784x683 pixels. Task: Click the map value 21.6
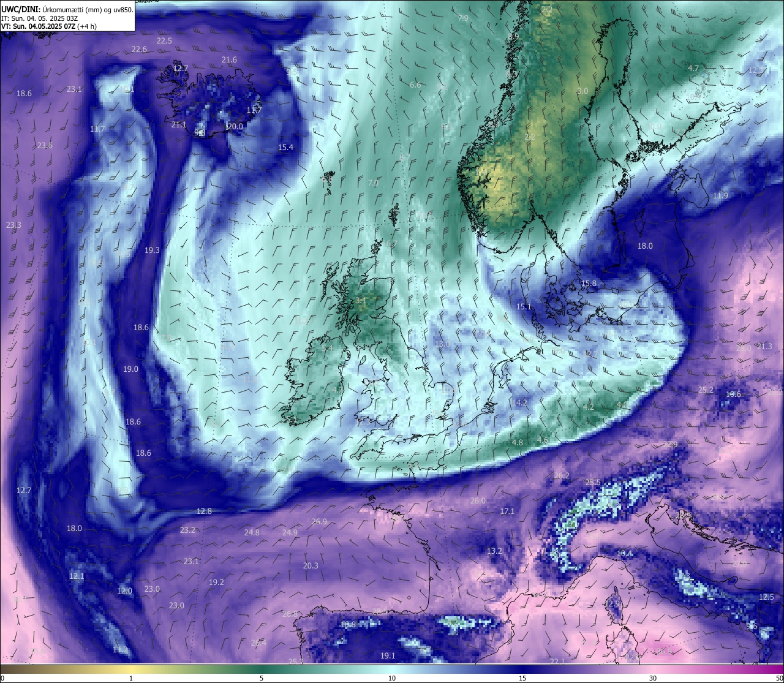(229, 59)
